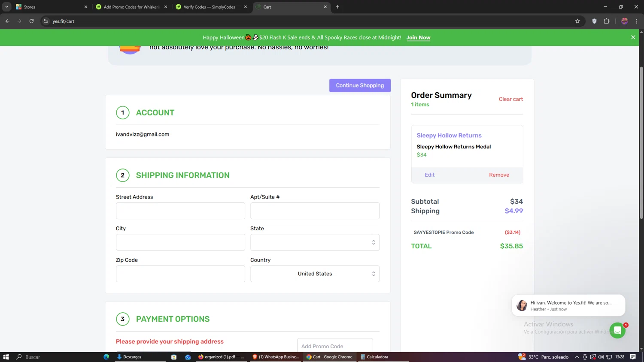
Task: Open Calculadora from the taskbar
Action: point(383,357)
